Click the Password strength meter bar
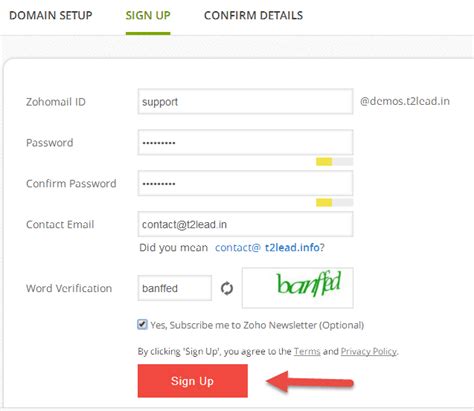The image size is (474, 411). 334,162
